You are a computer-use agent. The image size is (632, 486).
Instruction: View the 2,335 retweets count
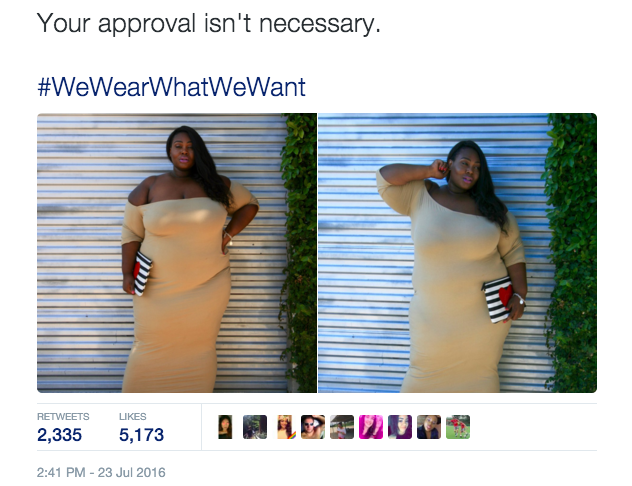[59, 435]
